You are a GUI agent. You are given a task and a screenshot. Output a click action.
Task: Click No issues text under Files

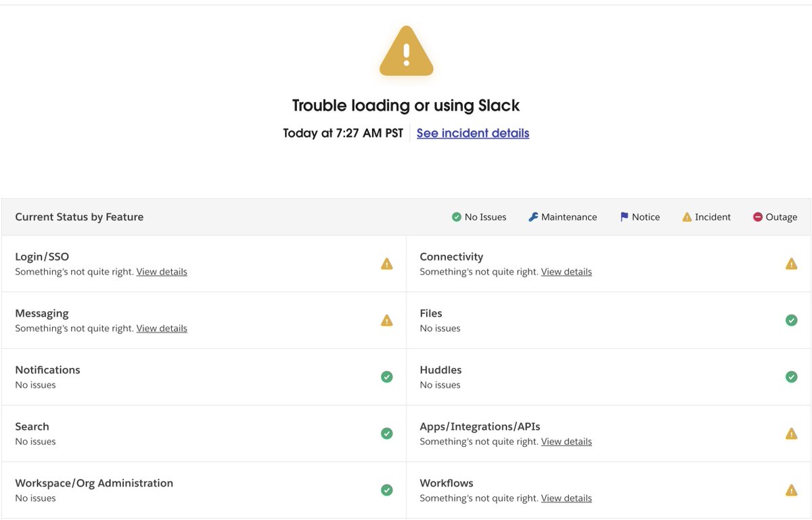tap(440, 329)
